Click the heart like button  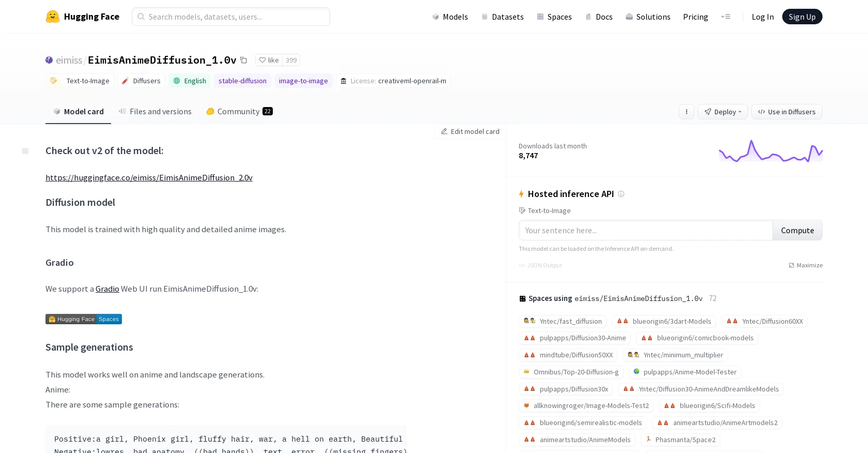tap(269, 60)
